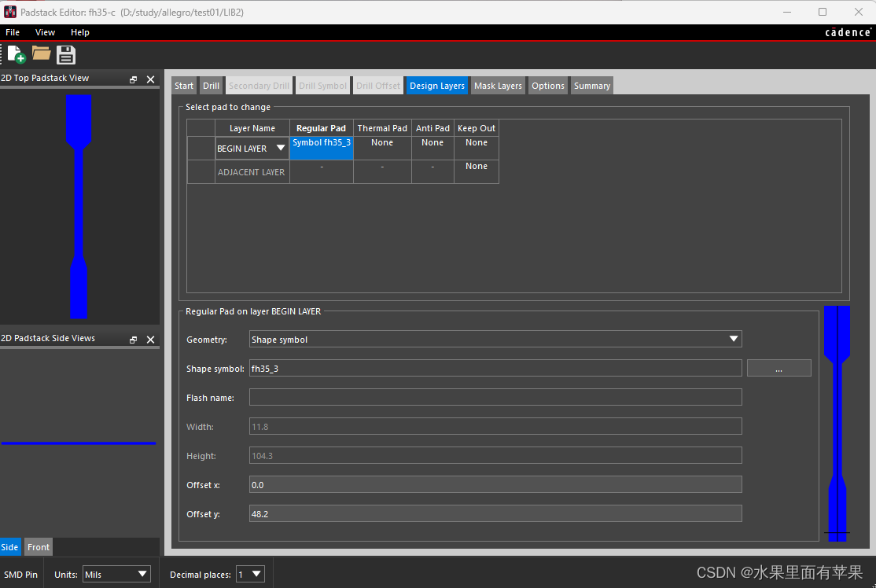Click the Offset y input field

pyautogui.click(x=495, y=514)
